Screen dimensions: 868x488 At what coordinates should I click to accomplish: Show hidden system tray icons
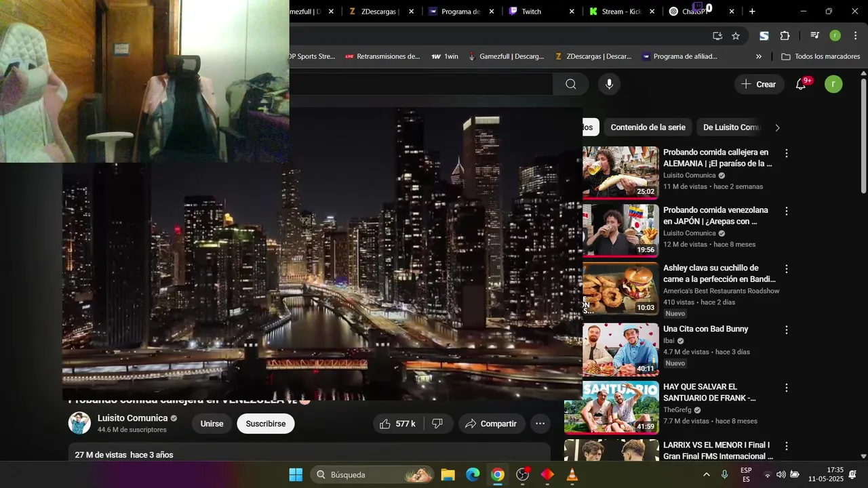pos(707,474)
